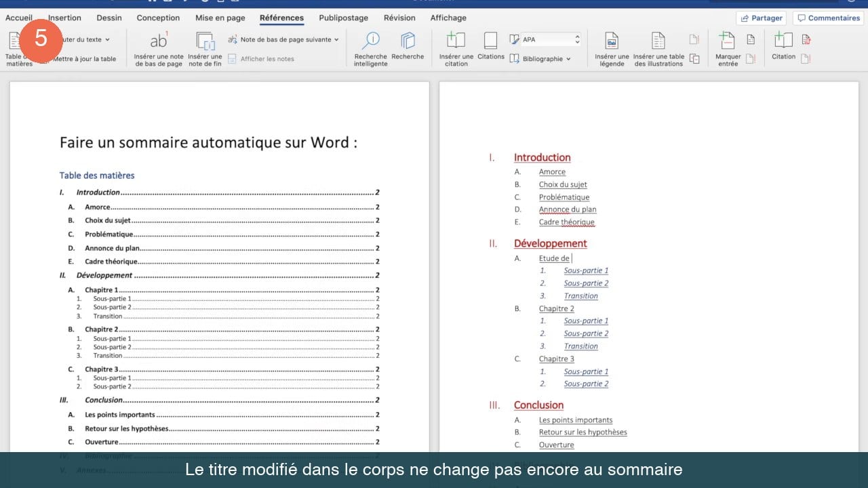This screenshot has height=488, width=868.
Task: Open Recherche intelligente tool
Action: pyautogui.click(x=370, y=41)
